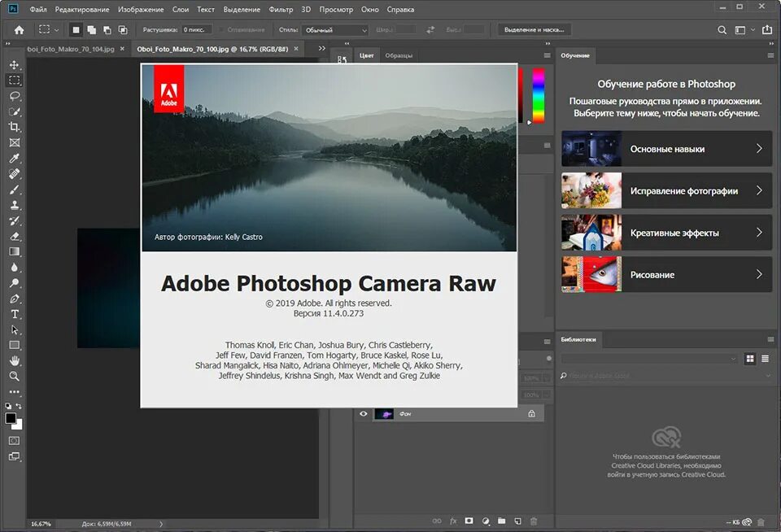Screen dimensions: 781x532
Task: Select the Blur tool
Action: point(15,268)
